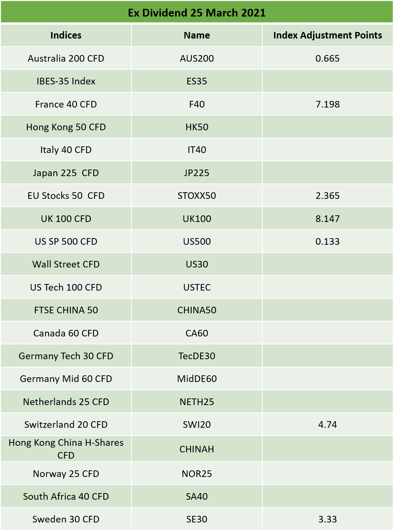Image resolution: width=395 pixels, height=532 pixels.
Task: Select the Australia 200 CFD cell
Action: coord(66,58)
